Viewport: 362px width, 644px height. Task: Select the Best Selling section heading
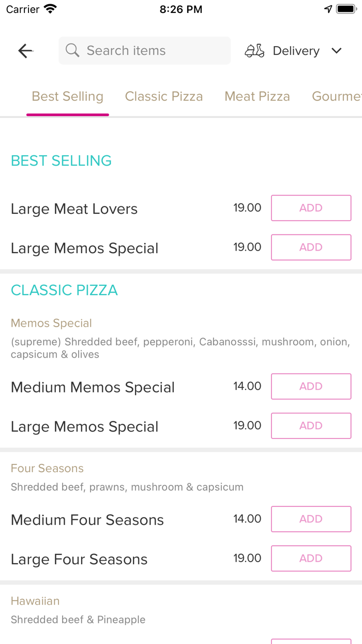61,161
